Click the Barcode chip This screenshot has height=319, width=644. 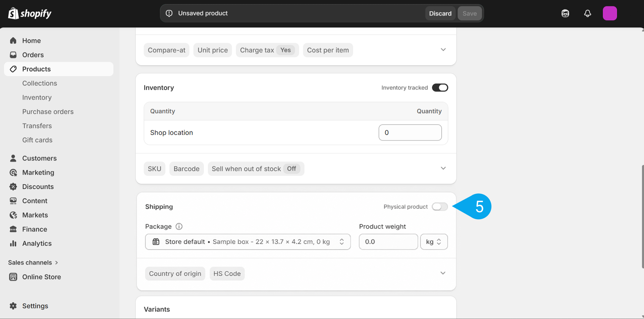(x=186, y=169)
